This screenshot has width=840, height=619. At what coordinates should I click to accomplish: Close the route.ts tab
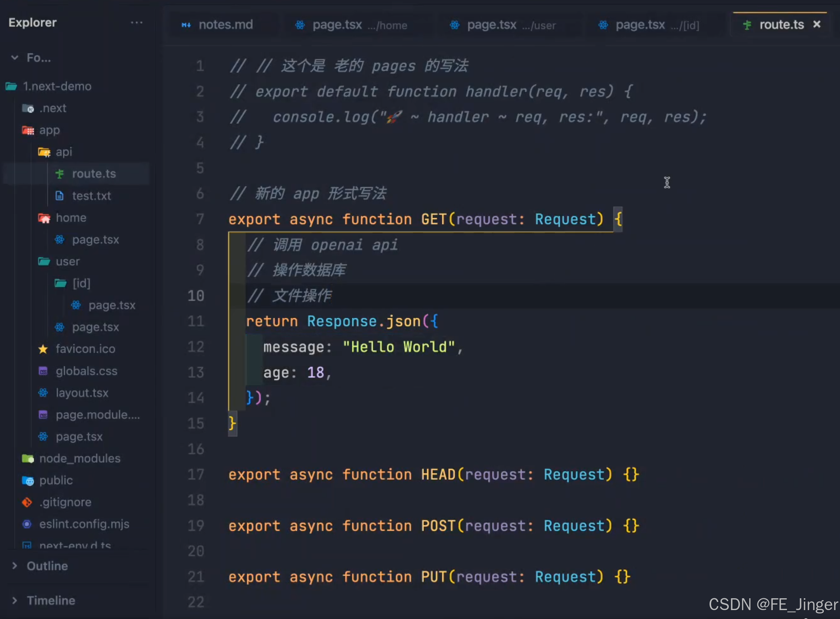click(817, 25)
